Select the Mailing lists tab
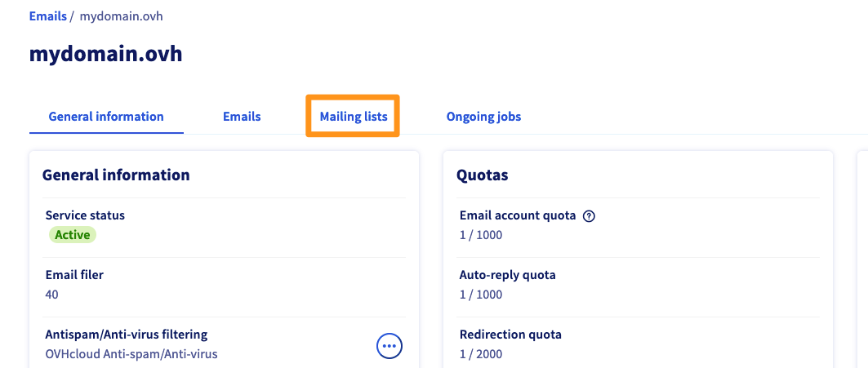 (353, 117)
